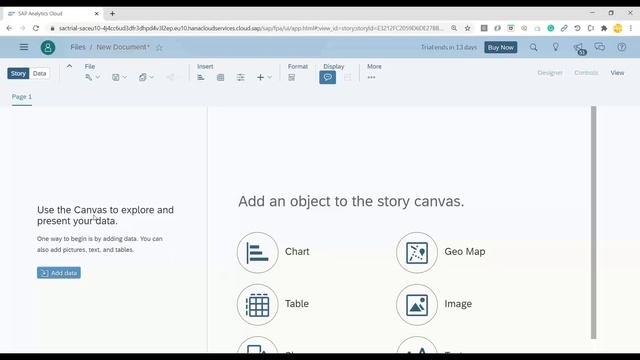Click the vertical scrollbar of the canvas
Viewport: 640px width, 360px height.
[x=593, y=222]
